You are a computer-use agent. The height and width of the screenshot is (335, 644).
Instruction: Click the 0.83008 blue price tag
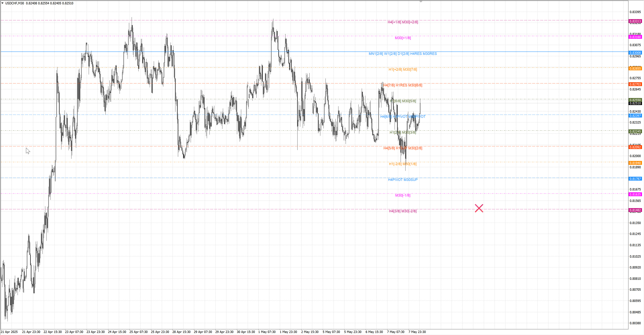(x=635, y=53)
